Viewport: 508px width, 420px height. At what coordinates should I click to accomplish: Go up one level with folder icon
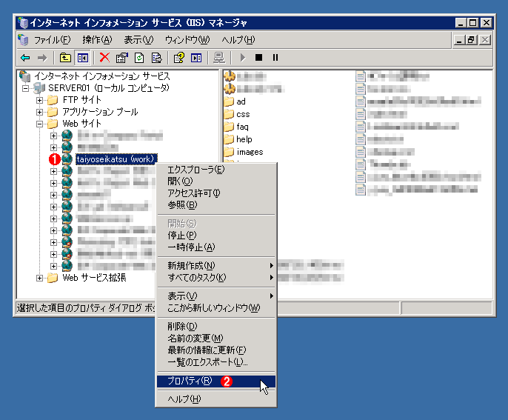click(x=65, y=58)
